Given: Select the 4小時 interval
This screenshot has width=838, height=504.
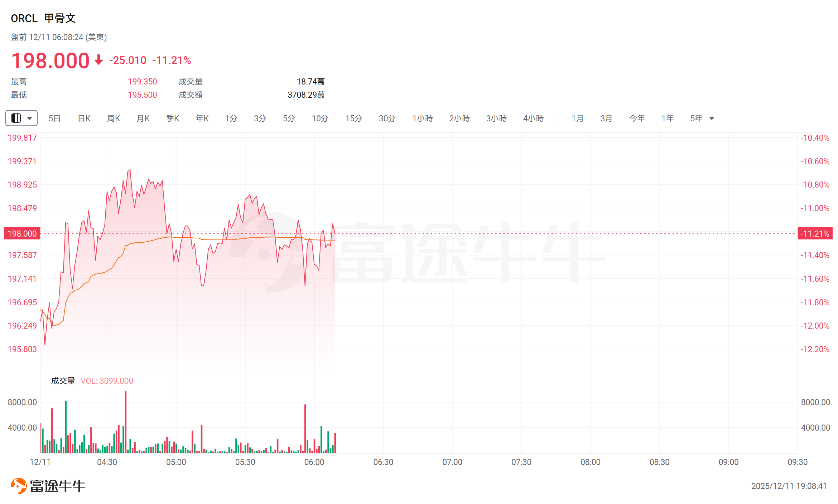Looking at the screenshot, I should tap(533, 118).
